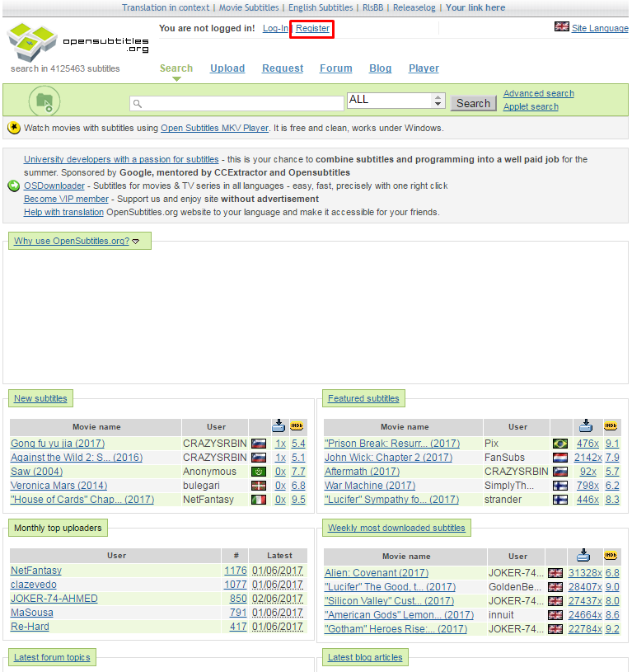Image resolution: width=632 pixels, height=672 pixels.
Task: Click the Register link
Action: click(312, 28)
